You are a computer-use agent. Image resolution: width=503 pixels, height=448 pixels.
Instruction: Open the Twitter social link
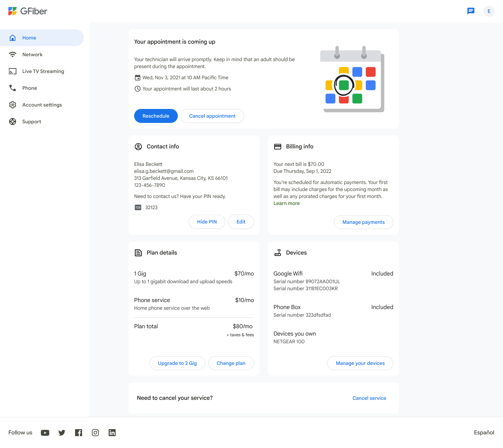pyautogui.click(x=62, y=433)
